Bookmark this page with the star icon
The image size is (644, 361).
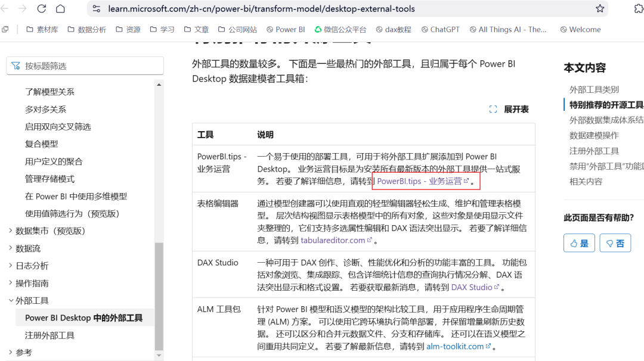600,8
